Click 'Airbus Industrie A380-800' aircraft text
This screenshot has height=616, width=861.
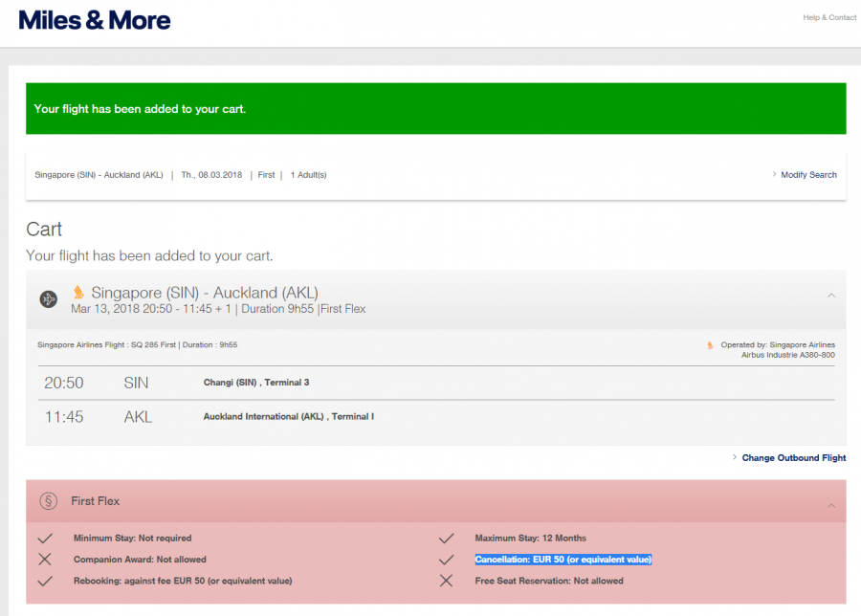[788, 355]
